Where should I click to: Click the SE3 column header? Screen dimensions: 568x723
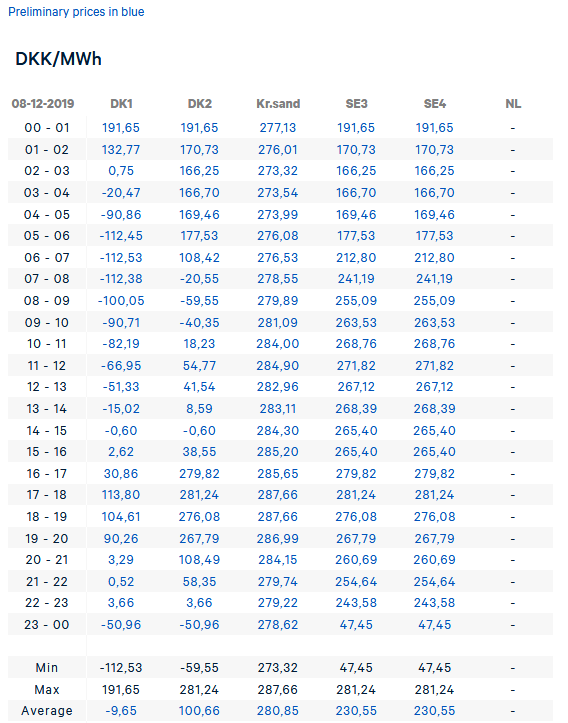coord(356,104)
